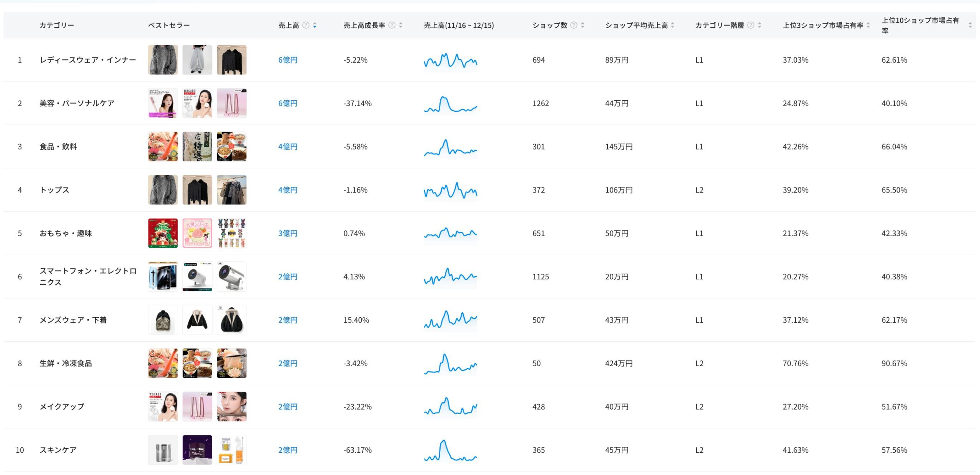980x475 pixels.
Task: Click help icon beside カテゴリー階層 header
Action: 751,25
